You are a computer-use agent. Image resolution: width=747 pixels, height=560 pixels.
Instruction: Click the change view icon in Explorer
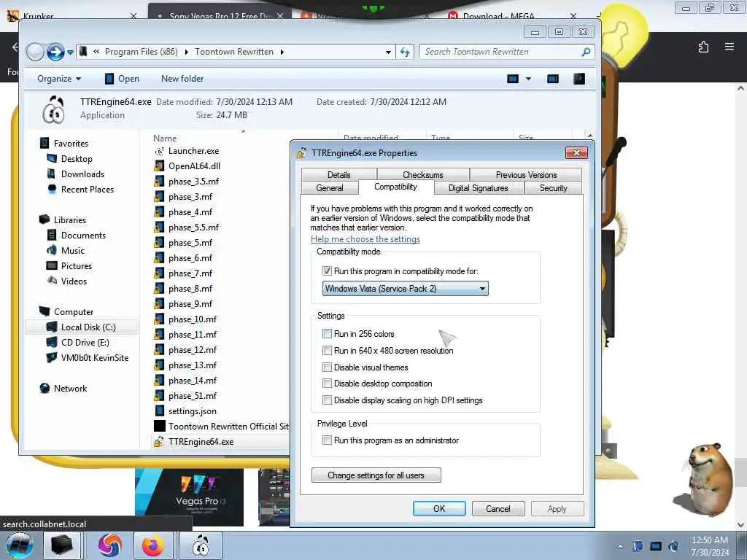click(x=513, y=79)
